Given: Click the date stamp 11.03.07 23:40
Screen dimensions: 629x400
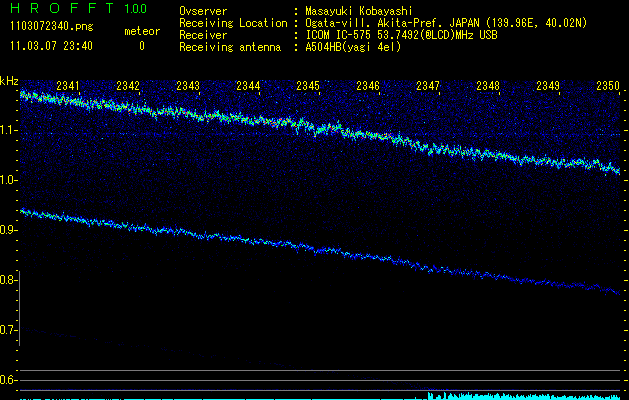Looking at the screenshot, I should tap(51, 46).
